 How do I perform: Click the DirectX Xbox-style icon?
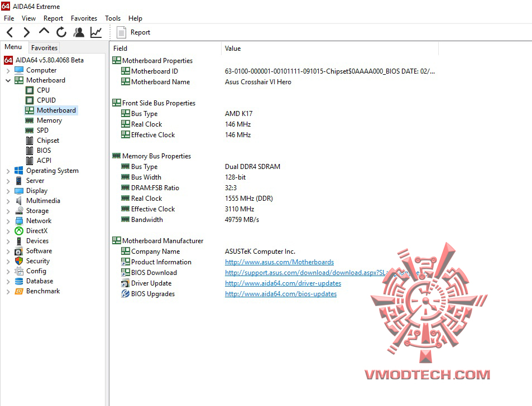pos(19,231)
